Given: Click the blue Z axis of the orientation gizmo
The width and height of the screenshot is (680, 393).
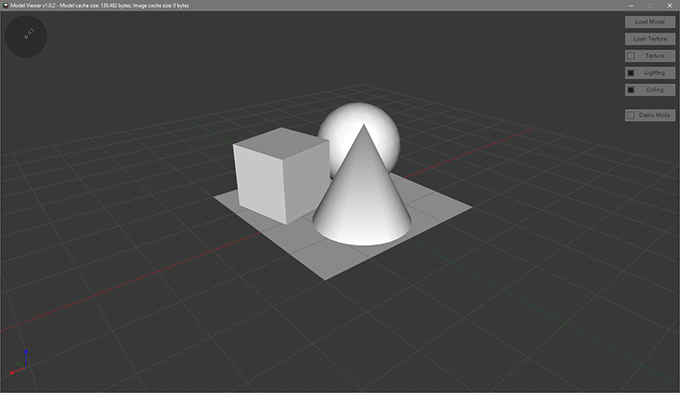Looking at the screenshot, I should (26, 358).
